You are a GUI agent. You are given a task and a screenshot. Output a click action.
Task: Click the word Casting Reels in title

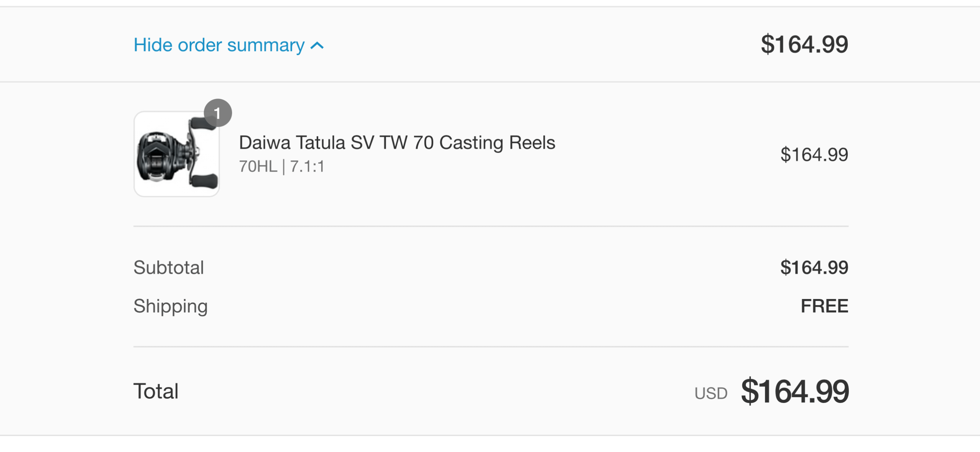coord(497,143)
